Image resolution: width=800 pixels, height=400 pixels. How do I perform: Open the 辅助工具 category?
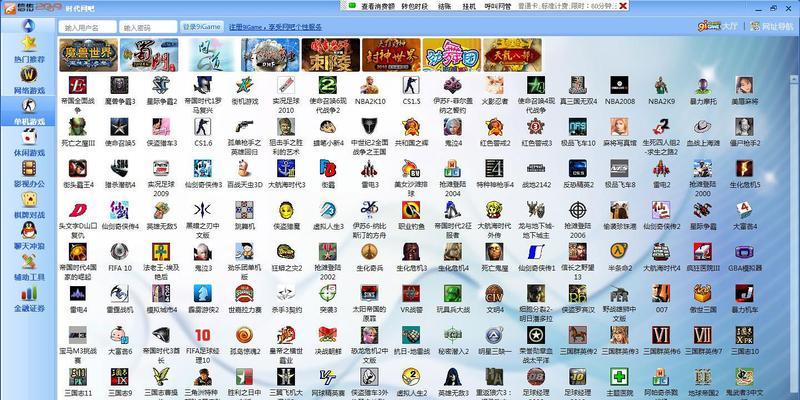[29, 267]
